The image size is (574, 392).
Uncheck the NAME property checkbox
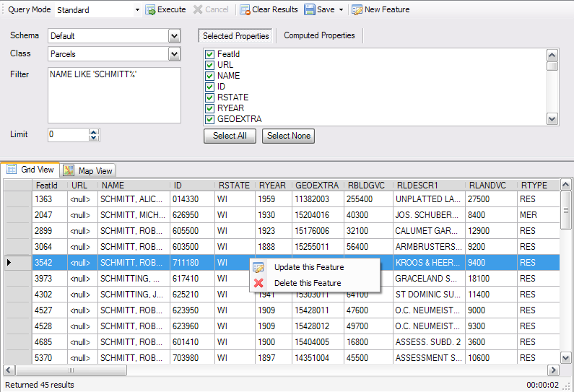pyautogui.click(x=210, y=76)
